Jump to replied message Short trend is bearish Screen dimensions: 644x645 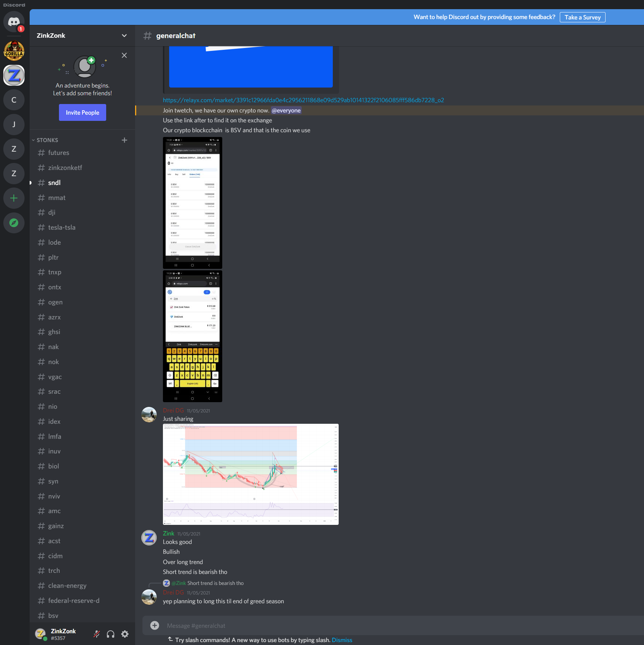pyautogui.click(x=215, y=583)
